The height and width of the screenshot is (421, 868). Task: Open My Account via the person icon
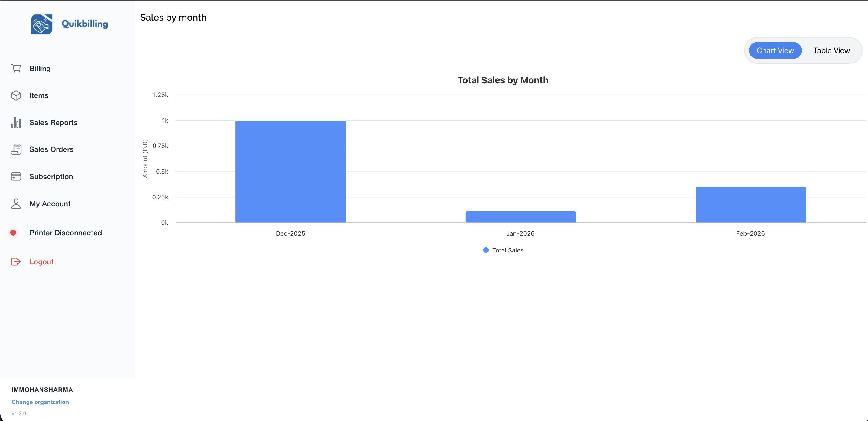click(16, 204)
